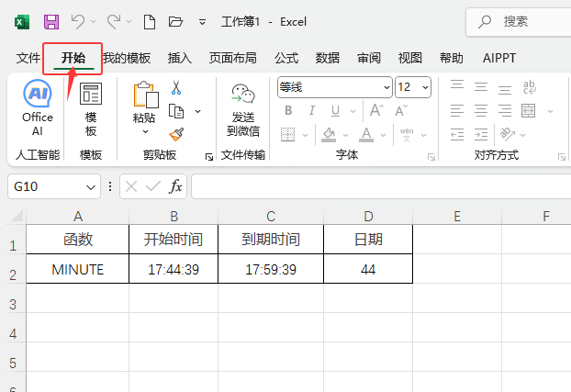This screenshot has width=571, height=392.
Task: Save the workbook with the floppy icon
Action: click(51, 22)
